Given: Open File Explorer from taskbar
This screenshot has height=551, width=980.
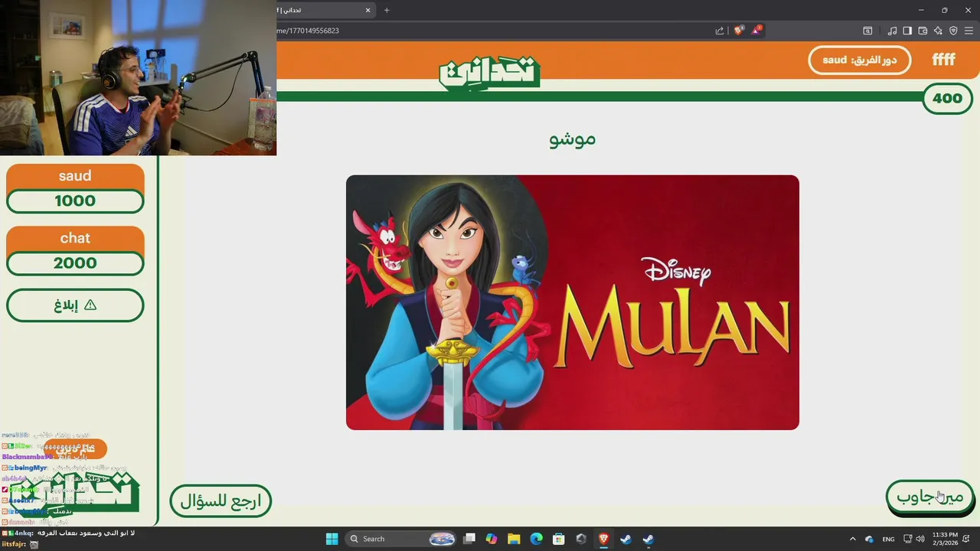Looking at the screenshot, I should tap(514, 539).
